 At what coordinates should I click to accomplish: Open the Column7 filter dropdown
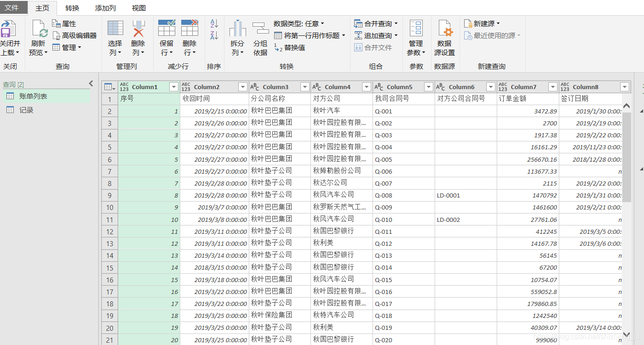[x=553, y=87]
